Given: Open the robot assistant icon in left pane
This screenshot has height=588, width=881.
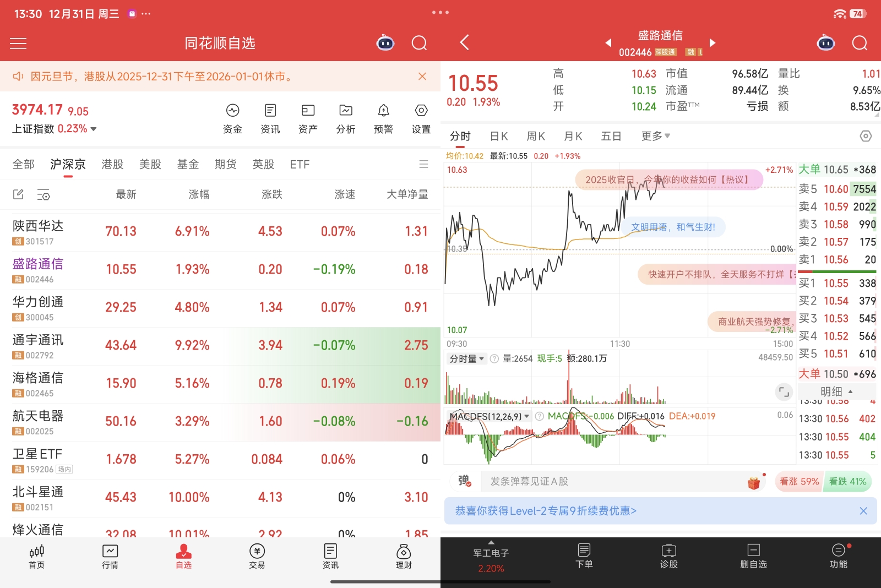Looking at the screenshot, I should 385,43.
